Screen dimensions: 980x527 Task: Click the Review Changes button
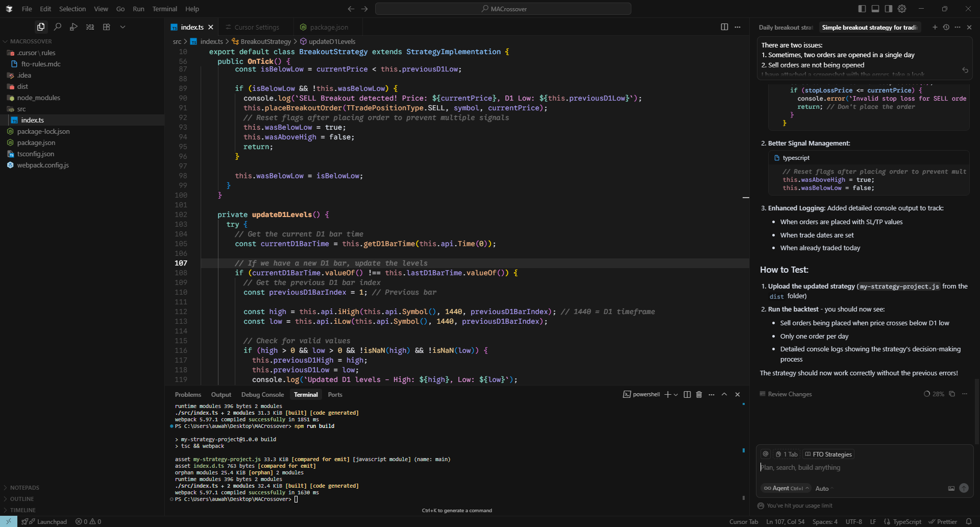click(x=786, y=394)
